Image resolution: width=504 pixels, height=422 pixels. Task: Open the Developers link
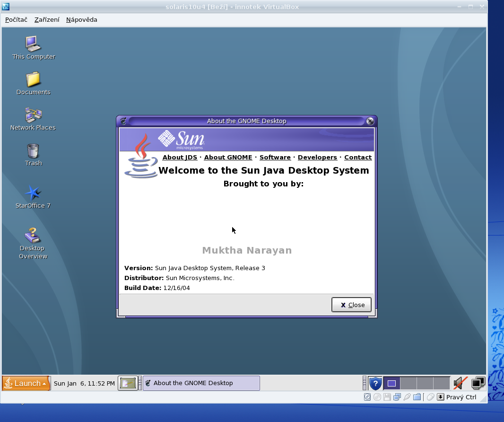[317, 157]
